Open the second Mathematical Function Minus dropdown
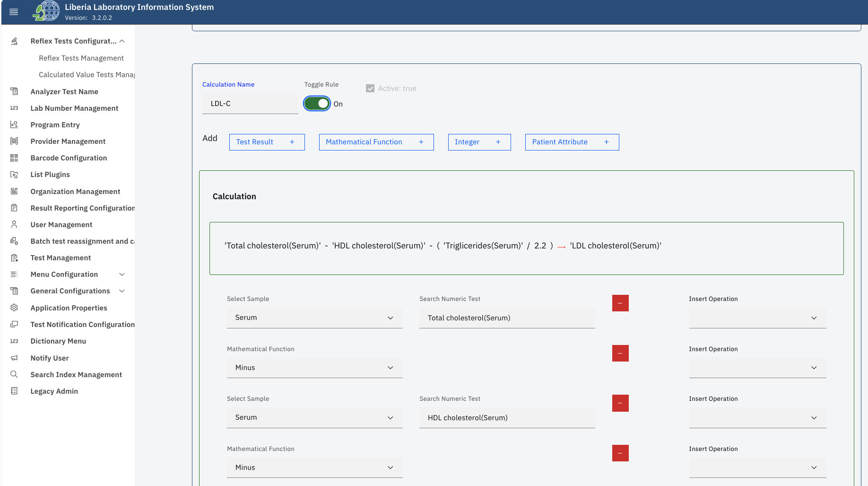The width and height of the screenshot is (868, 486). tap(315, 468)
